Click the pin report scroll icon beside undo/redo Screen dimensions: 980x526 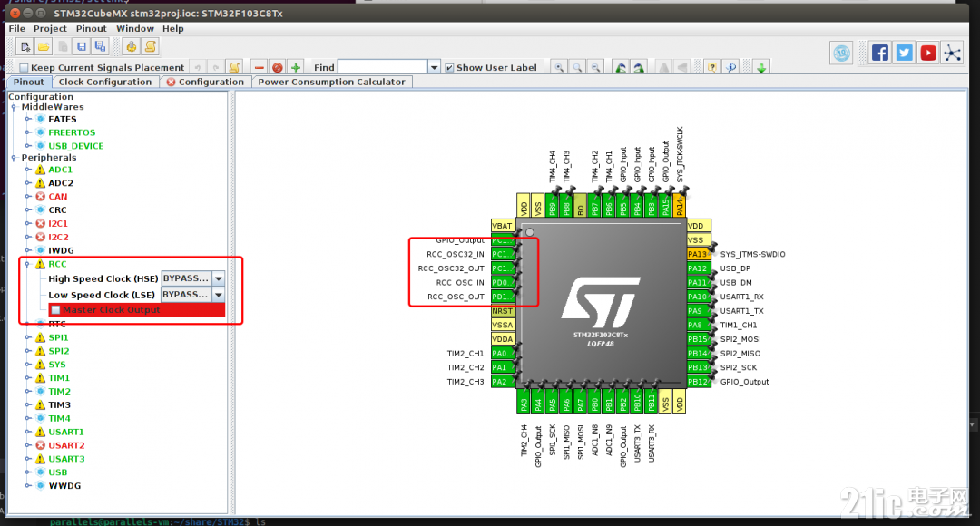[x=234, y=67]
